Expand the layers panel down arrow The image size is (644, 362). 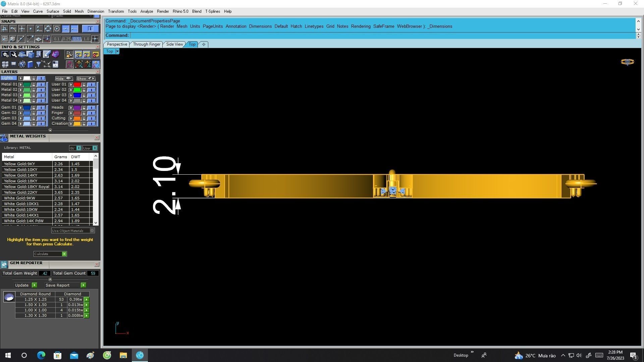point(50,130)
